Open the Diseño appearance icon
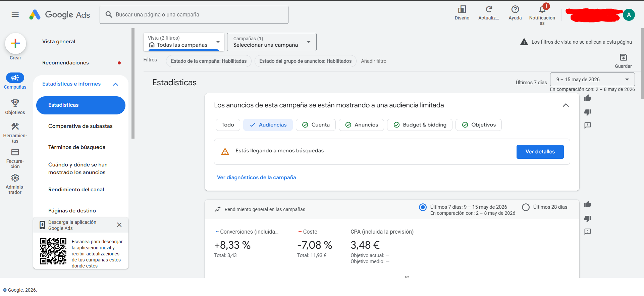The width and height of the screenshot is (644, 296). click(462, 9)
